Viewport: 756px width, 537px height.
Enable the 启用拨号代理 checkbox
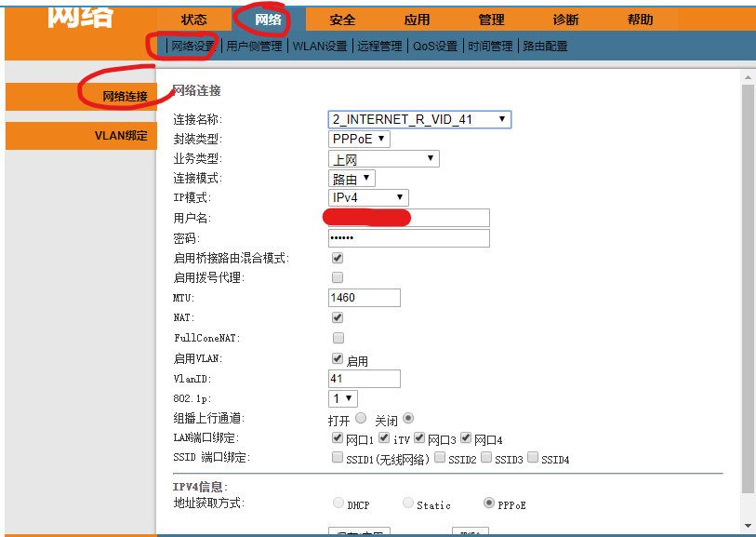338,277
